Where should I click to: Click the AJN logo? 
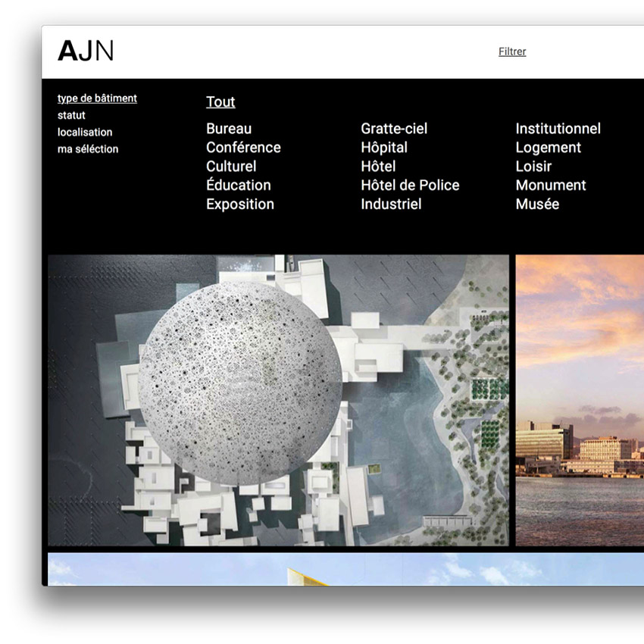click(86, 51)
